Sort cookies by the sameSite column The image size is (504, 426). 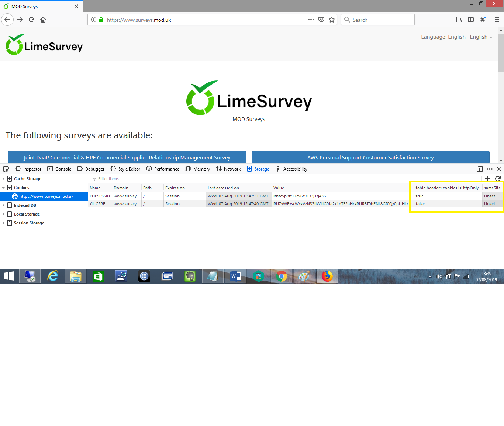coord(492,188)
